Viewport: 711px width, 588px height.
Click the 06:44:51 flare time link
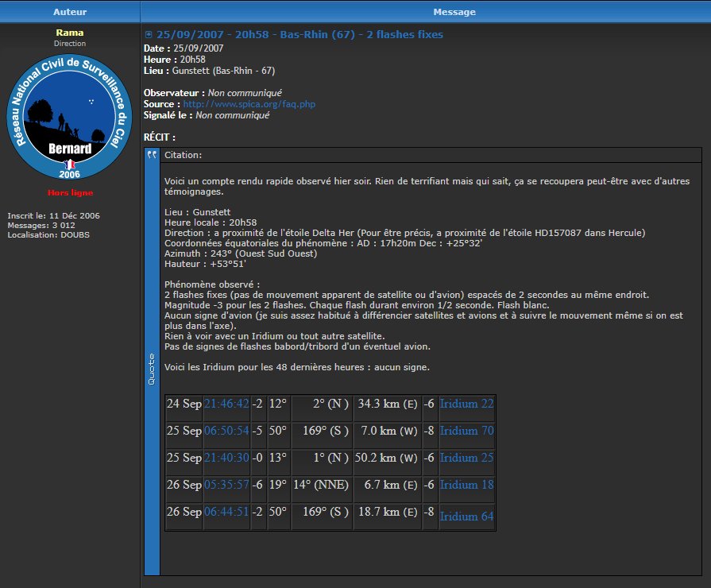(226, 512)
